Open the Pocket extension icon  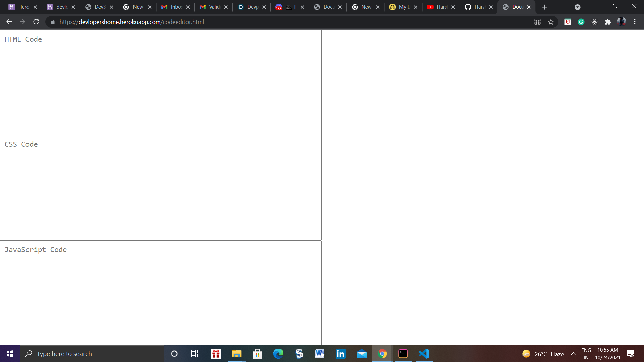click(x=568, y=22)
